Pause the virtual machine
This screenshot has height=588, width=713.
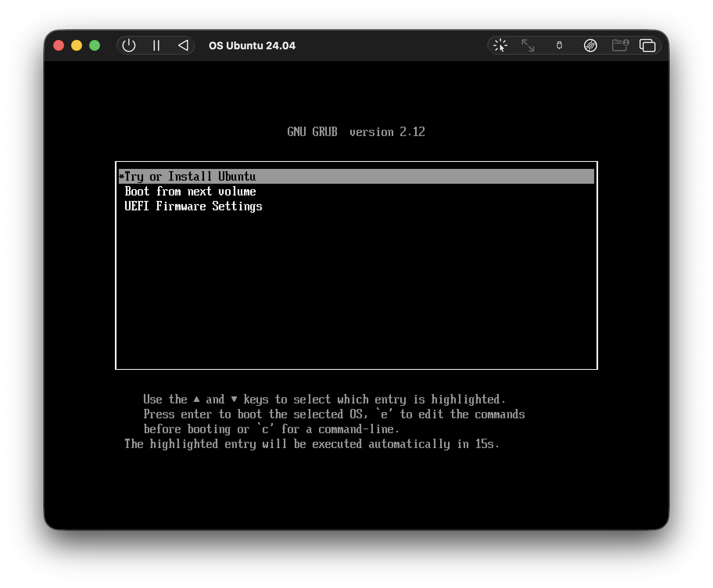156,45
